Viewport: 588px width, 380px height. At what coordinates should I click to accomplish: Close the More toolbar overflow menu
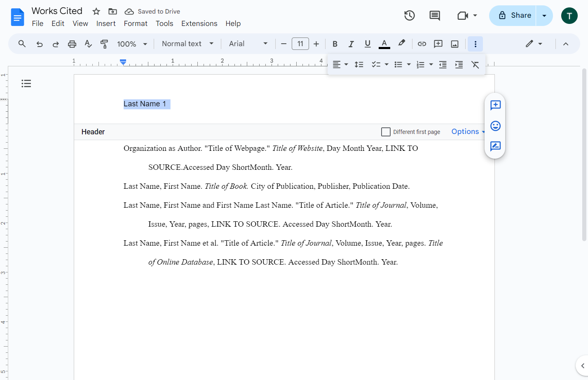pyautogui.click(x=475, y=44)
